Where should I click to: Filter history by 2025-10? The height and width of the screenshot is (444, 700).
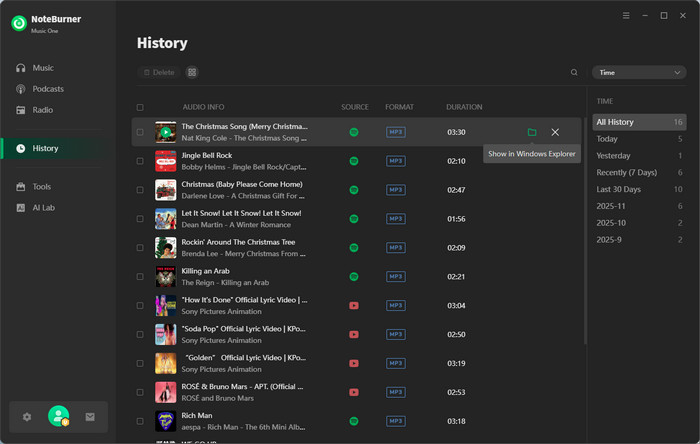pos(639,223)
